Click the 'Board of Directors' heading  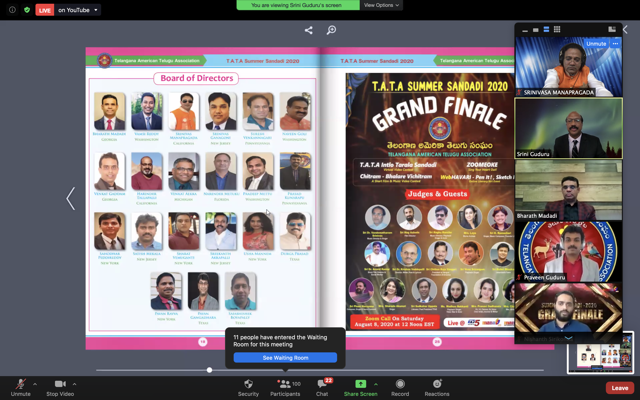coord(196,78)
